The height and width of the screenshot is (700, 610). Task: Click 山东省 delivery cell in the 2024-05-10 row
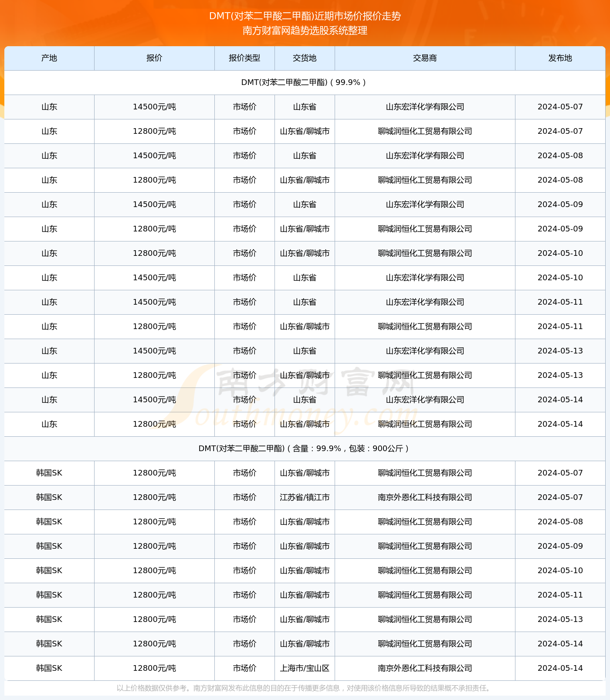(x=305, y=278)
